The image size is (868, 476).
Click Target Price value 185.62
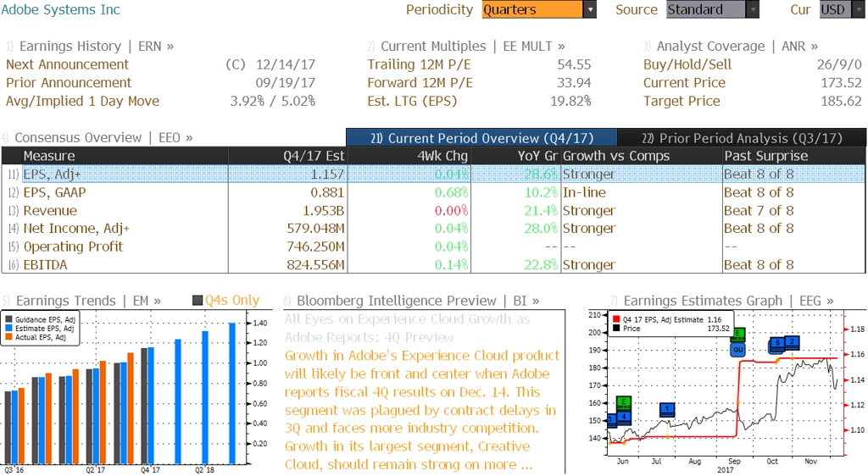click(842, 101)
